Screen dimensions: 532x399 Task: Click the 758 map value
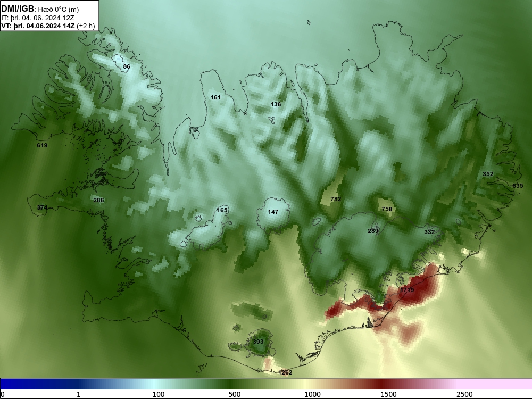(387, 209)
